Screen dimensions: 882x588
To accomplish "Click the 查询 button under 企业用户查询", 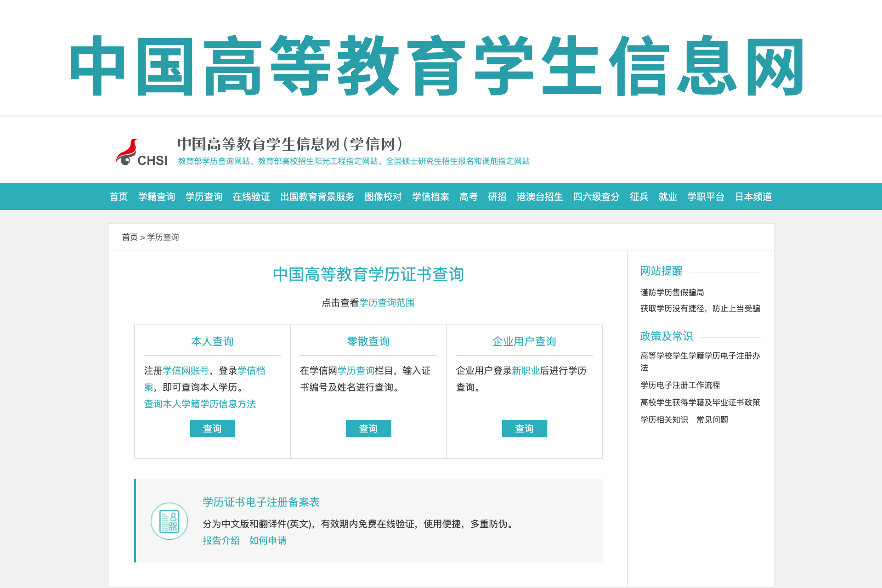I will (x=524, y=429).
